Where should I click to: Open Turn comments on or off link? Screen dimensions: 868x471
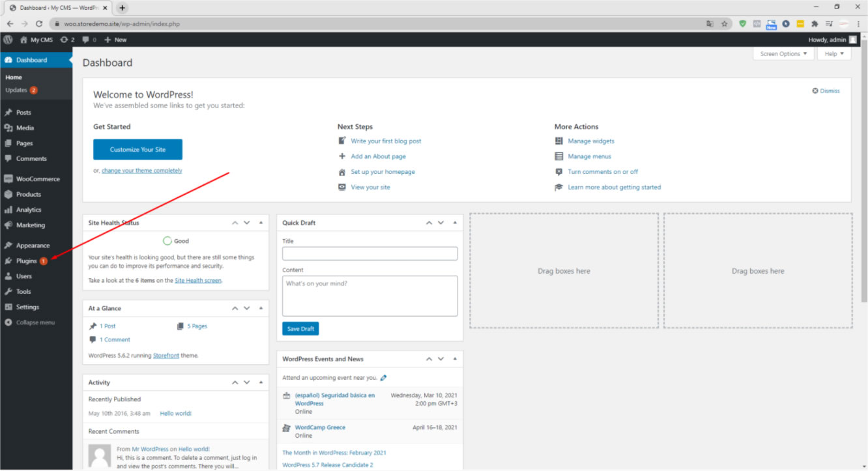[x=603, y=172]
